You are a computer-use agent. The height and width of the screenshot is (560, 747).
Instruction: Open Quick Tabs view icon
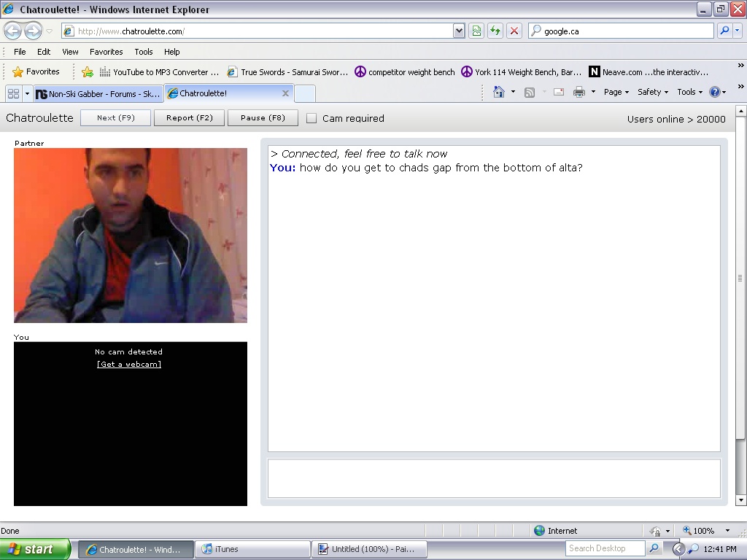15,93
